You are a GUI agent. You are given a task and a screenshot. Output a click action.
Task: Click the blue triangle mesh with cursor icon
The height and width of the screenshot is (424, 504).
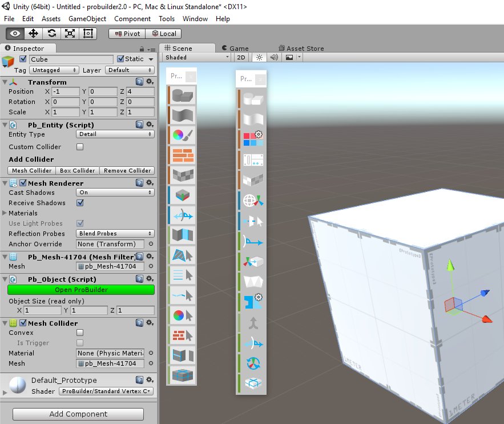pos(183,255)
